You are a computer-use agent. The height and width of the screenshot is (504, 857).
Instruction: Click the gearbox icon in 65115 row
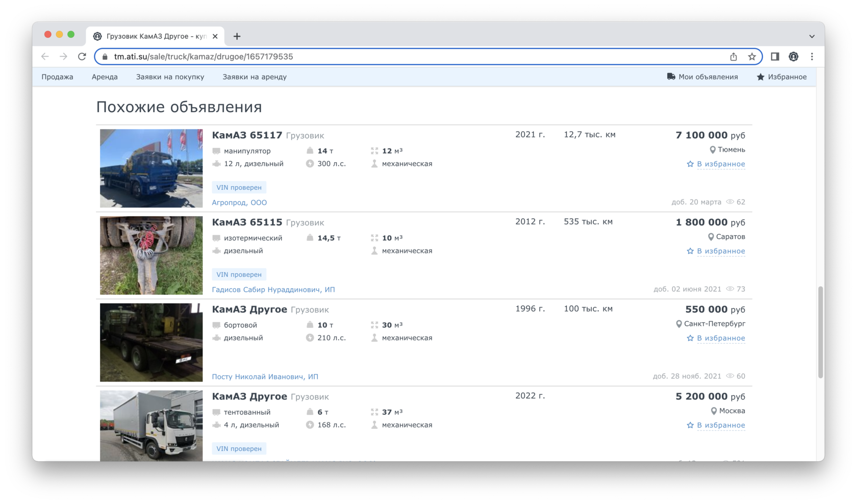[x=374, y=251]
